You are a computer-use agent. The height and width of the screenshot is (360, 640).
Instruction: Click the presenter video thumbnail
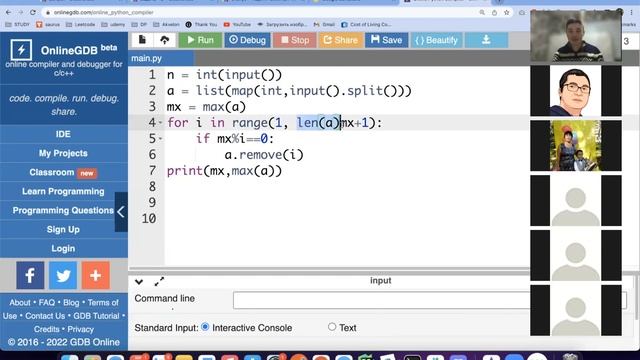tap(576, 36)
